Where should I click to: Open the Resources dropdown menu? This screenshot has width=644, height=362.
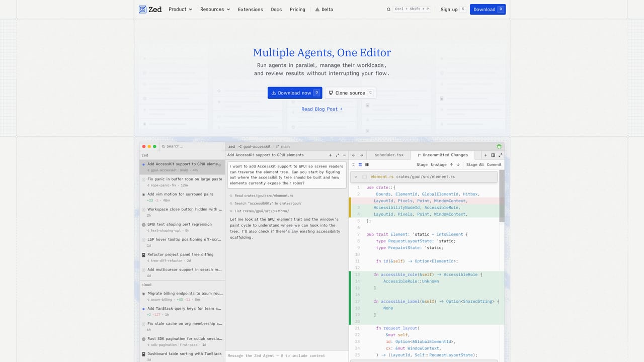pos(215,9)
